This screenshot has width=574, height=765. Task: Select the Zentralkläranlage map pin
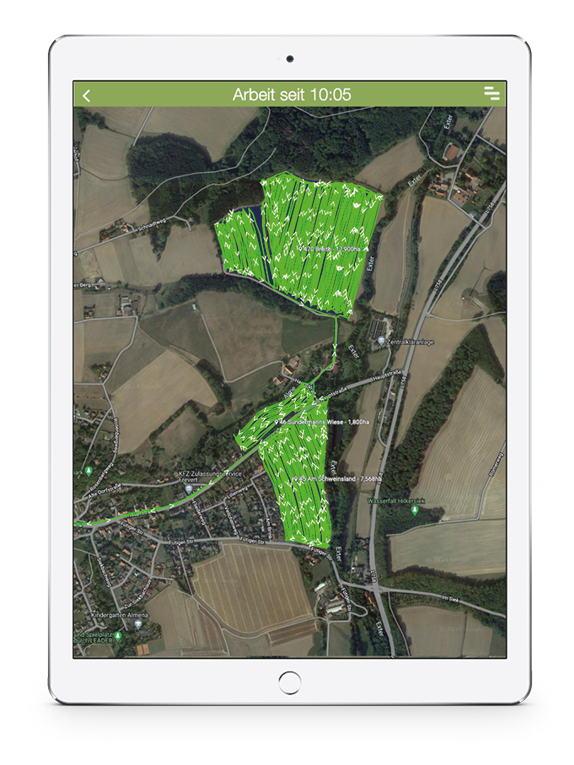click(x=381, y=341)
